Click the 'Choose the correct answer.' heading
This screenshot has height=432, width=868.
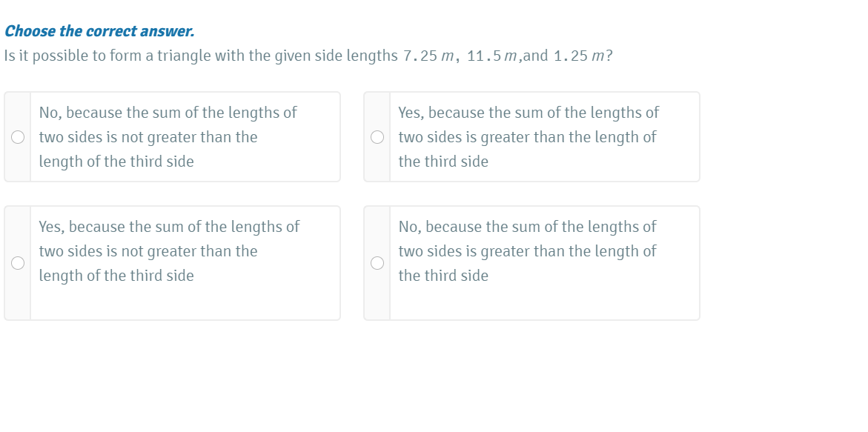coord(99,31)
